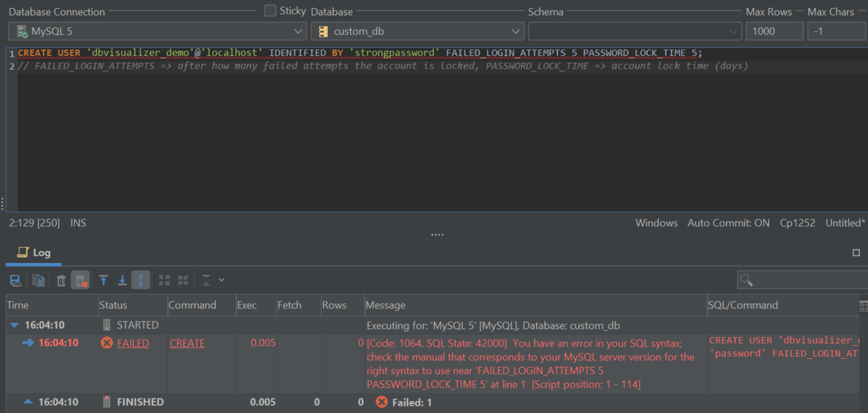
Task: Toggle the highlighted auto-scroll log button
Action: pos(140,280)
